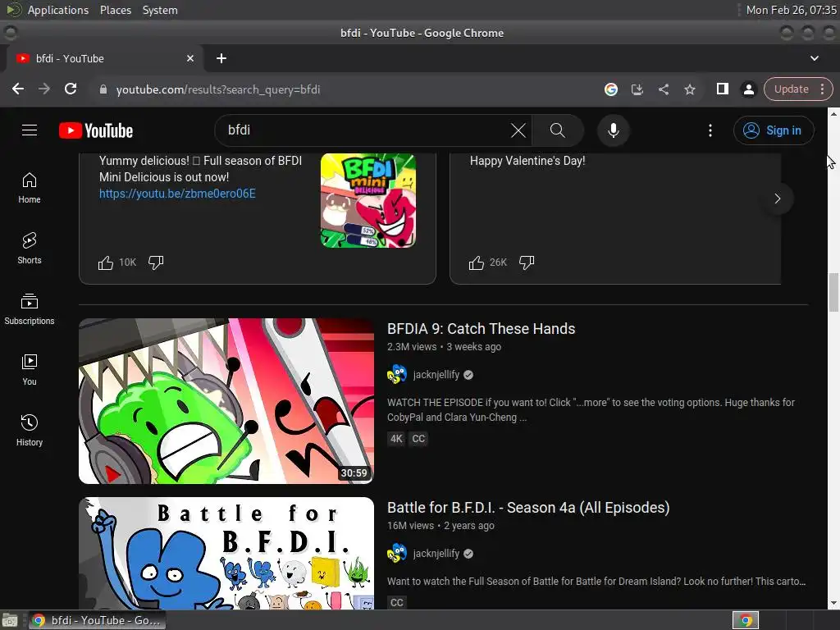Click the Sign in button
This screenshot has width=840, height=630.
click(x=774, y=130)
